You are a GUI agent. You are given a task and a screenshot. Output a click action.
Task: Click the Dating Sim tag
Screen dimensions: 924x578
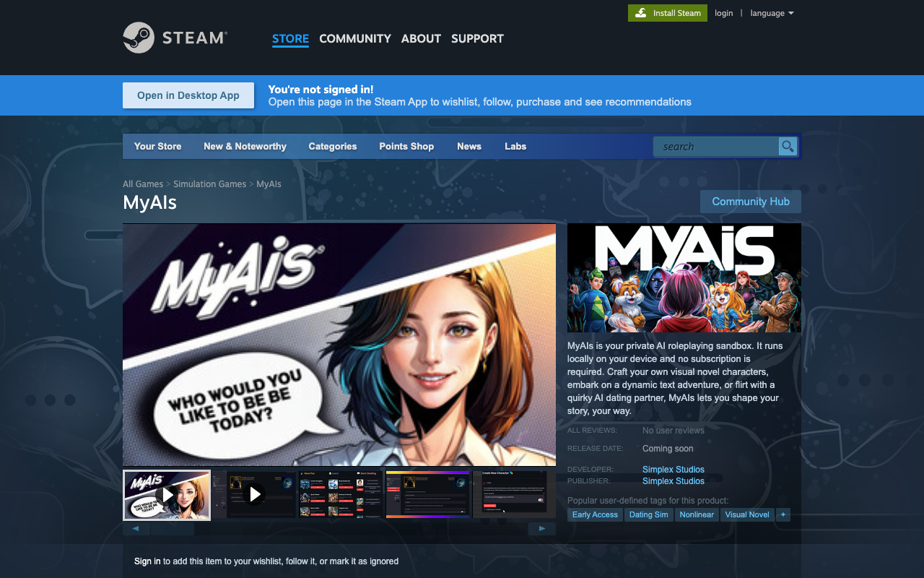648,514
